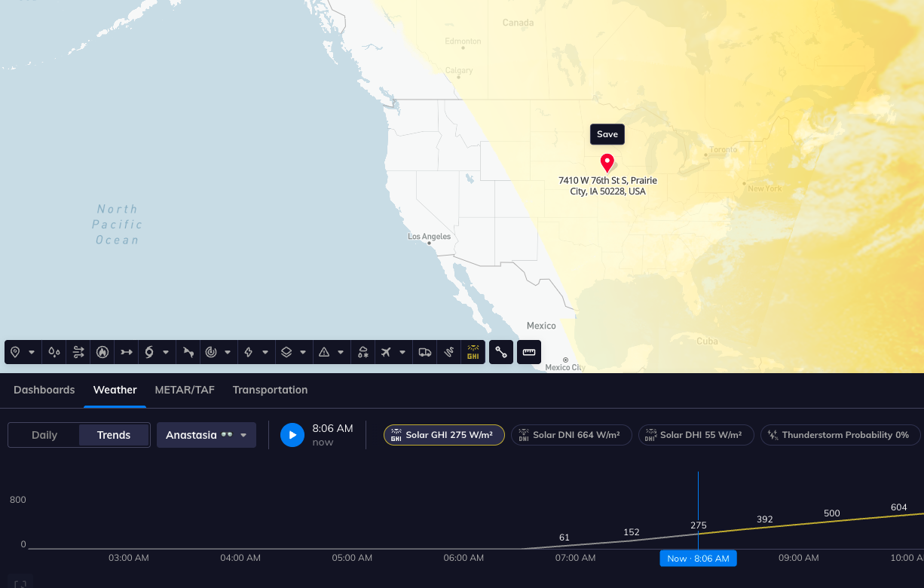This screenshot has width=924, height=588.
Task: Open the Anastasia profile dropdown
Action: [x=207, y=435]
